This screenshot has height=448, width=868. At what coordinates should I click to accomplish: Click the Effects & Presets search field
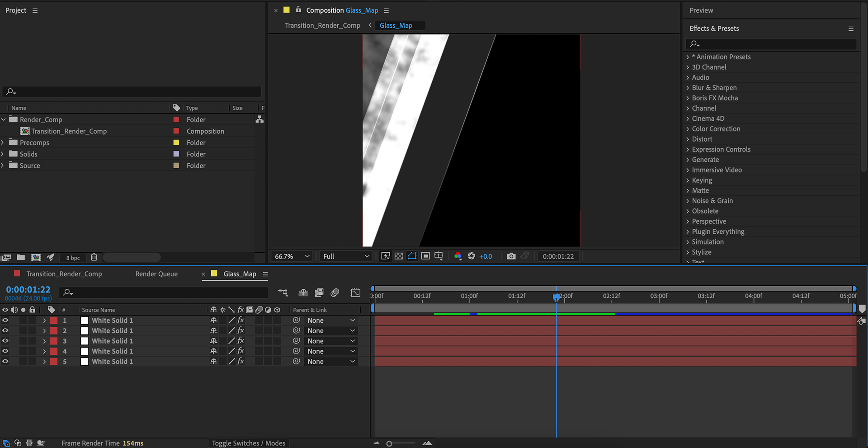[771, 44]
